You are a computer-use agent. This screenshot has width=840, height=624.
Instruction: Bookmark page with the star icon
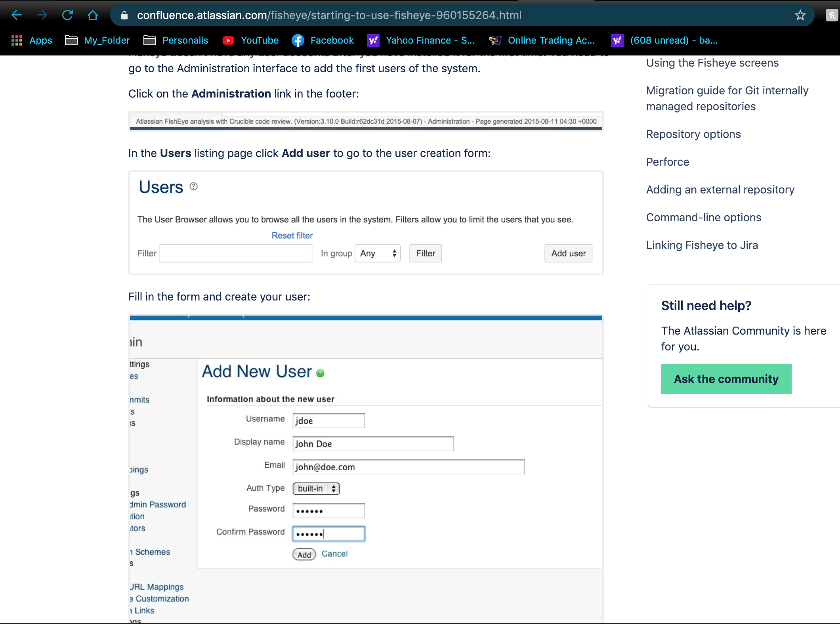(x=800, y=15)
